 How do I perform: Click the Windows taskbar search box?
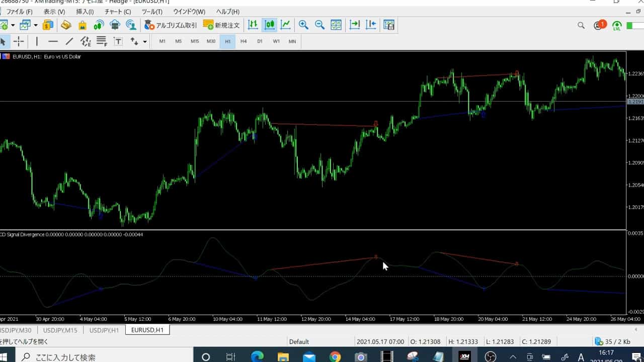[101, 357]
